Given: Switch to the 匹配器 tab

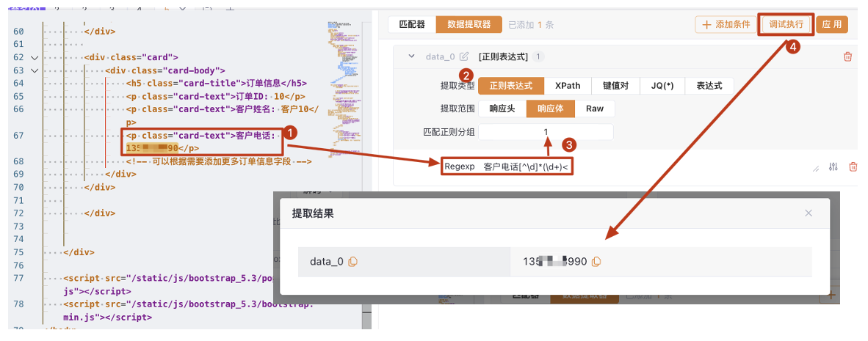Looking at the screenshot, I should click(412, 24).
